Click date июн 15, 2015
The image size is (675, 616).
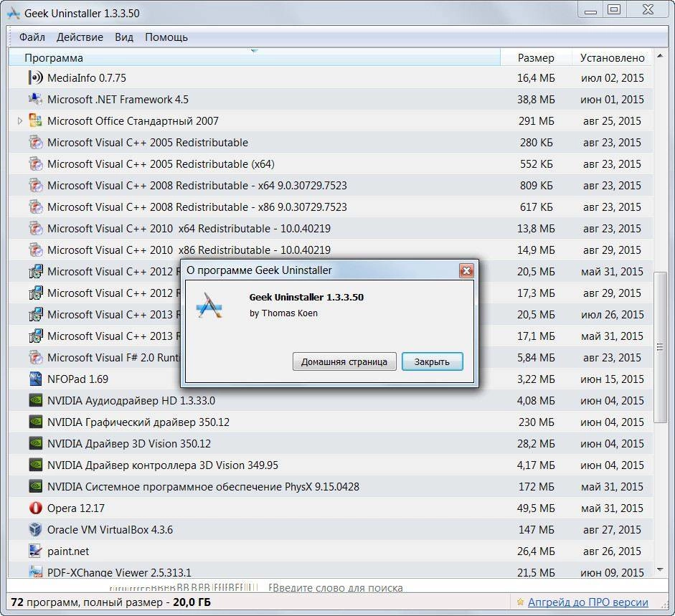pyautogui.click(x=612, y=379)
